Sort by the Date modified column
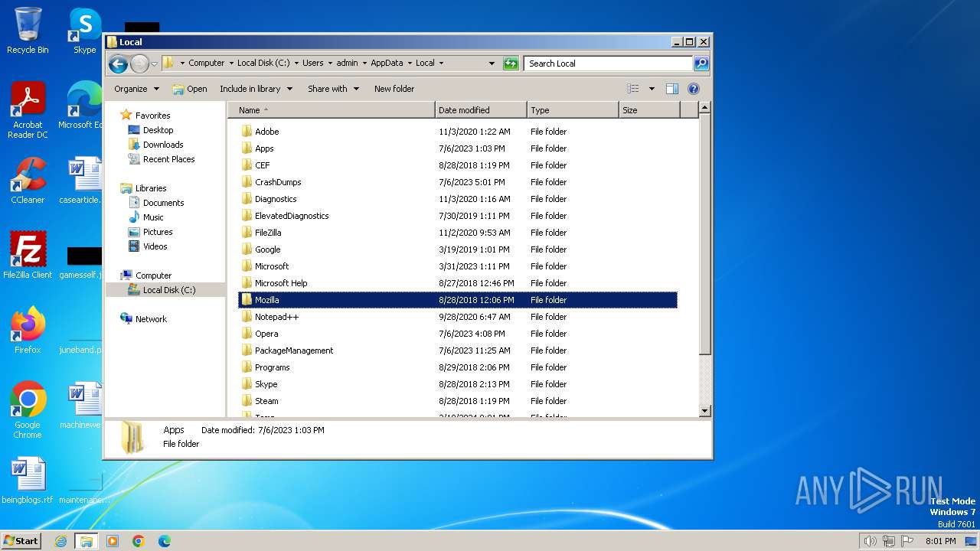980x551 pixels. click(x=481, y=110)
